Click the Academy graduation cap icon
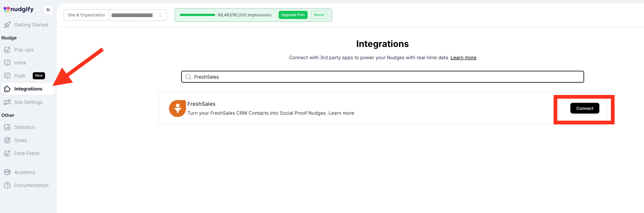 [x=7, y=172]
